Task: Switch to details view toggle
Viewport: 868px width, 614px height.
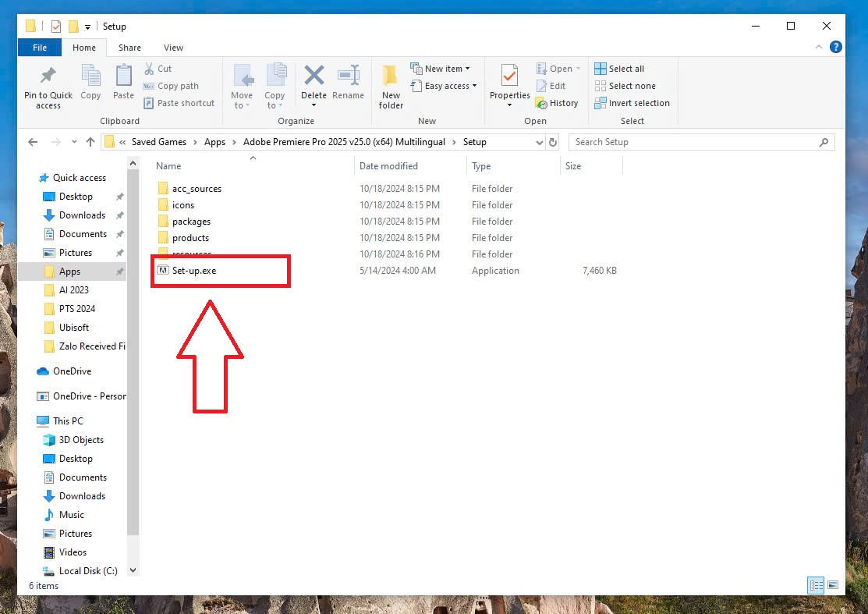Action: coord(816,585)
